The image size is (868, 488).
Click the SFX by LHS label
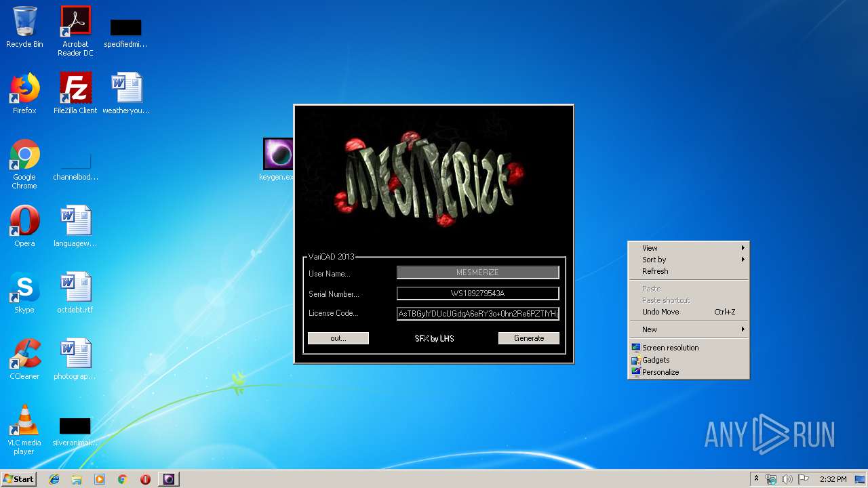click(x=434, y=338)
